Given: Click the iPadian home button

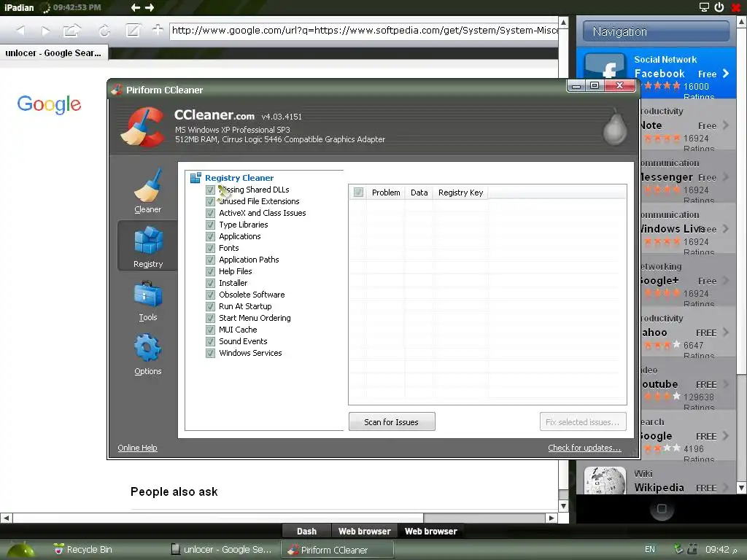Looking at the screenshot, I should (x=662, y=509).
